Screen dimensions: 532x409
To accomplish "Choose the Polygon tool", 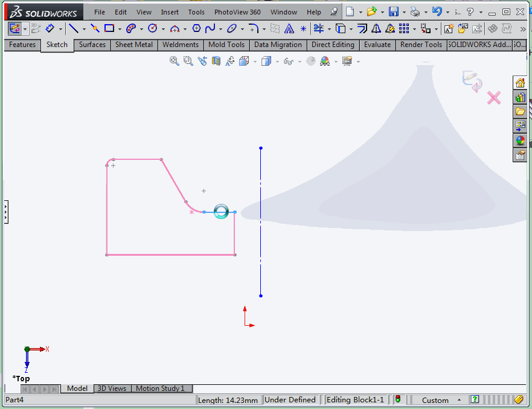I will tap(196, 28).
